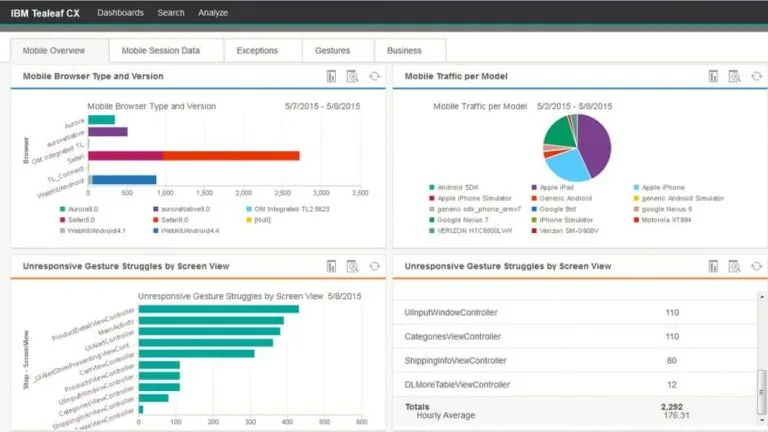The image size is (768, 432).
Task: Toggle WebKitAndroid4.4 legend entry
Action: click(x=186, y=231)
